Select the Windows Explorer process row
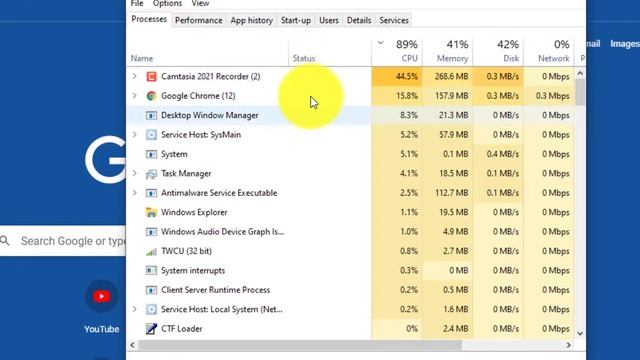The height and width of the screenshot is (360, 640). click(351, 212)
